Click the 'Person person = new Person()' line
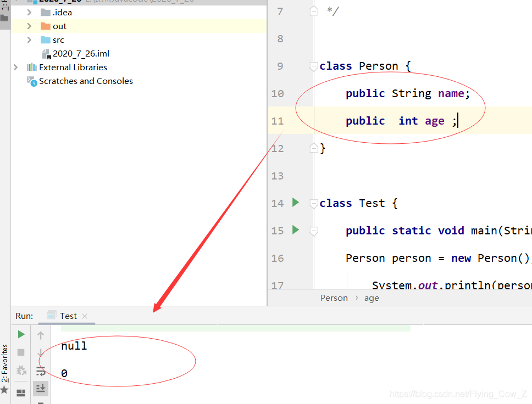 tap(437, 258)
